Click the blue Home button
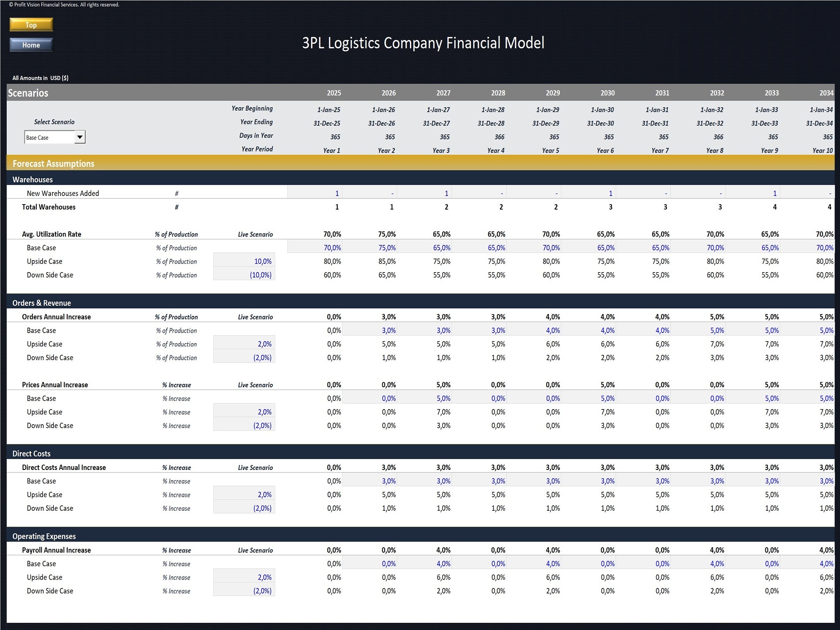The height and width of the screenshot is (630, 840). click(31, 45)
